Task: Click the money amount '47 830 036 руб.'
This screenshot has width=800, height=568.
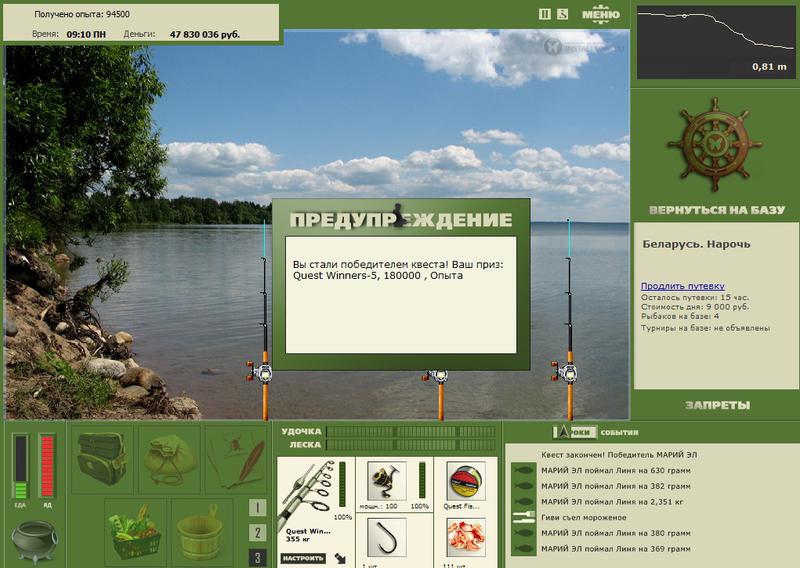Action: [x=205, y=35]
